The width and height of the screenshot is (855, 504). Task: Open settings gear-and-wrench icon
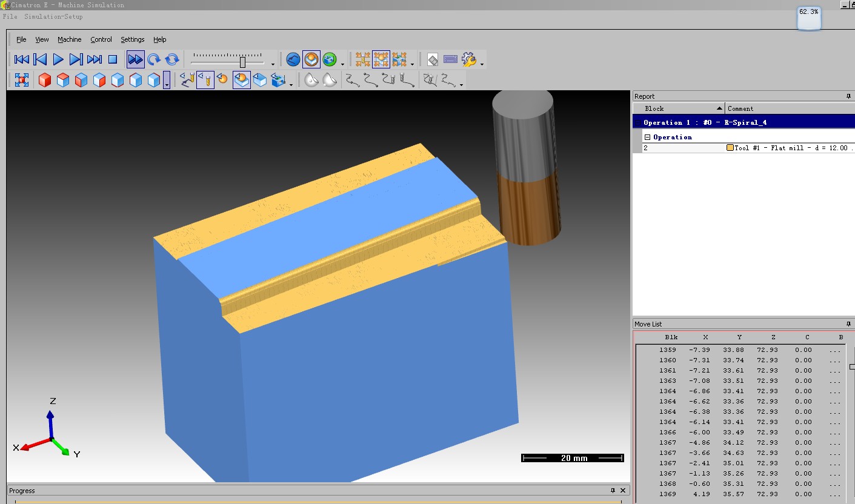(469, 59)
